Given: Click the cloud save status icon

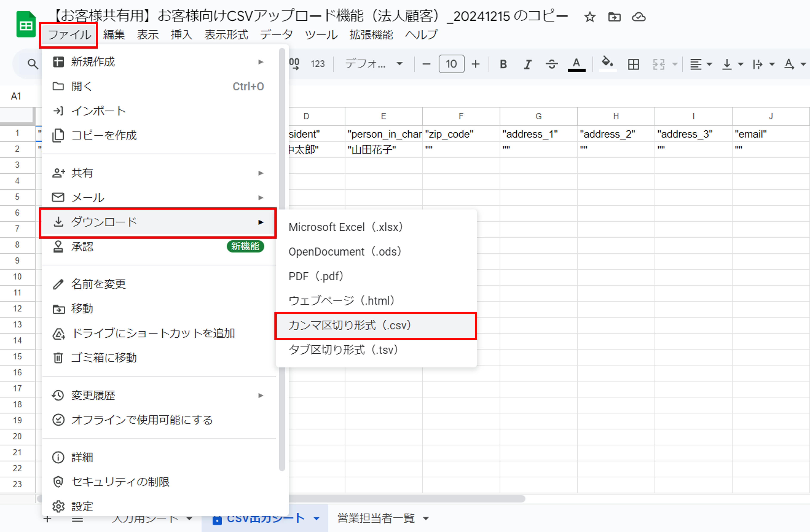Looking at the screenshot, I should coord(638,17).
